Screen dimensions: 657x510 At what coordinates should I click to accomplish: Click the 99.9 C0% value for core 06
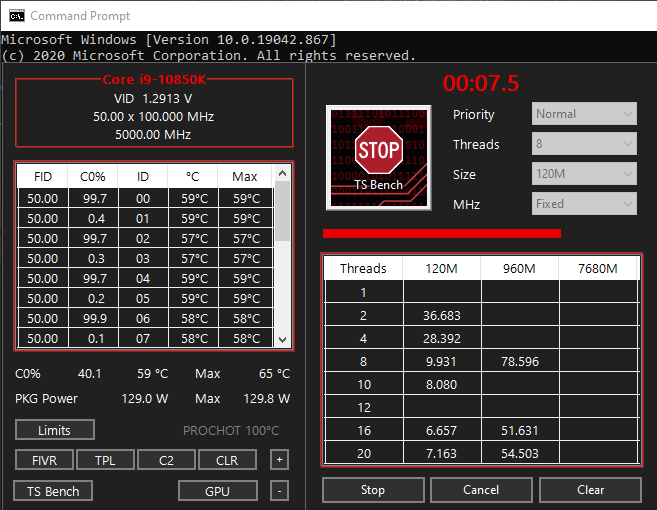coord(94,318)
